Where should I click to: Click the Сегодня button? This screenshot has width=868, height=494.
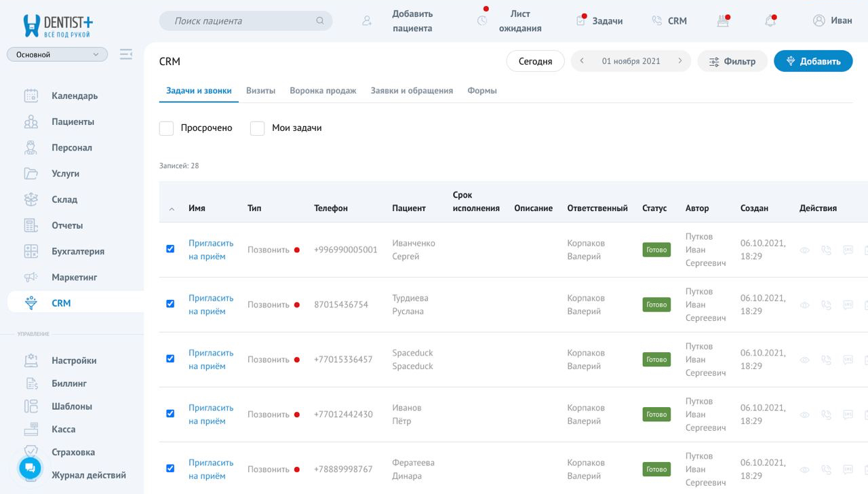coord(535,61)
